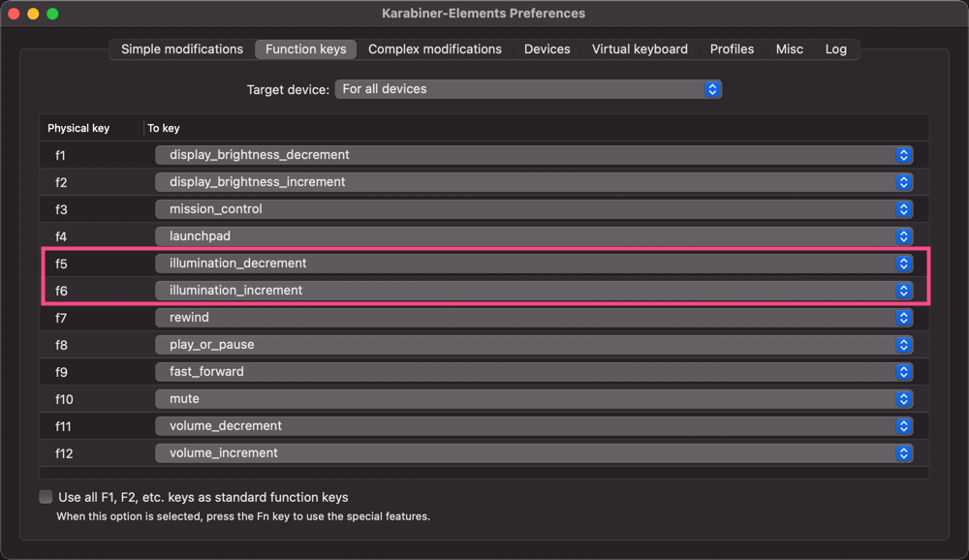Open the Virtual keyboard tab
This screenshot has width=969, height=560.
point(640,49)
